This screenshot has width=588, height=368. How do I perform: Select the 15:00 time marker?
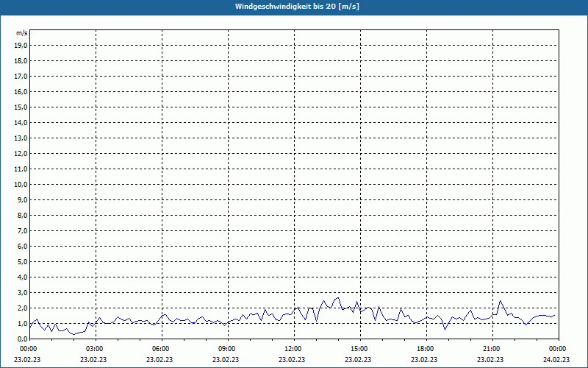coord(359,348)
